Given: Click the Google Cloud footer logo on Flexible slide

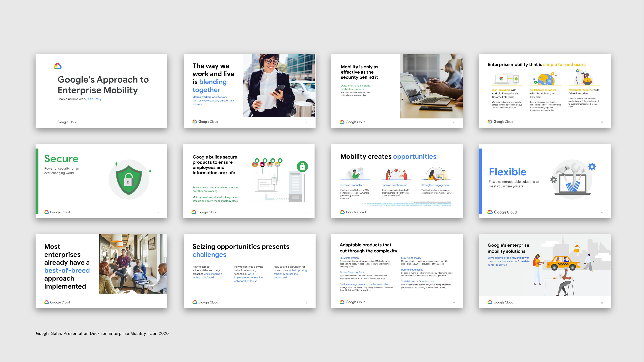Looking at the screenshot, I should pyautogui.click(x=502, y=212).
